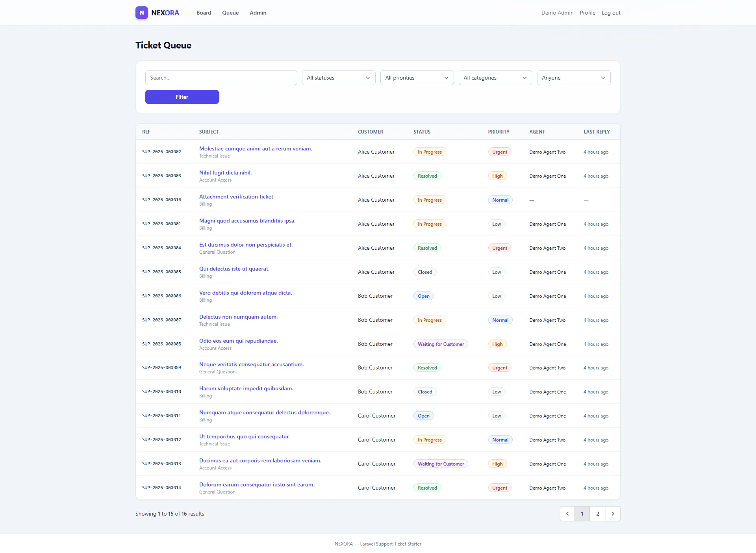This screenshot has height=553, width=756.
Task: Open ticket Qui delectus iste ut quaerat
Action: tap(234, 269)
